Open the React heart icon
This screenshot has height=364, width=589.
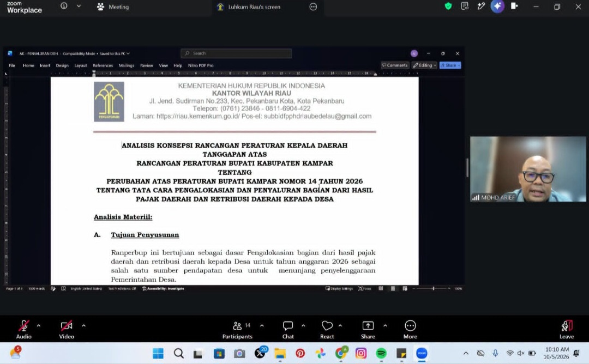coord(327,326)
